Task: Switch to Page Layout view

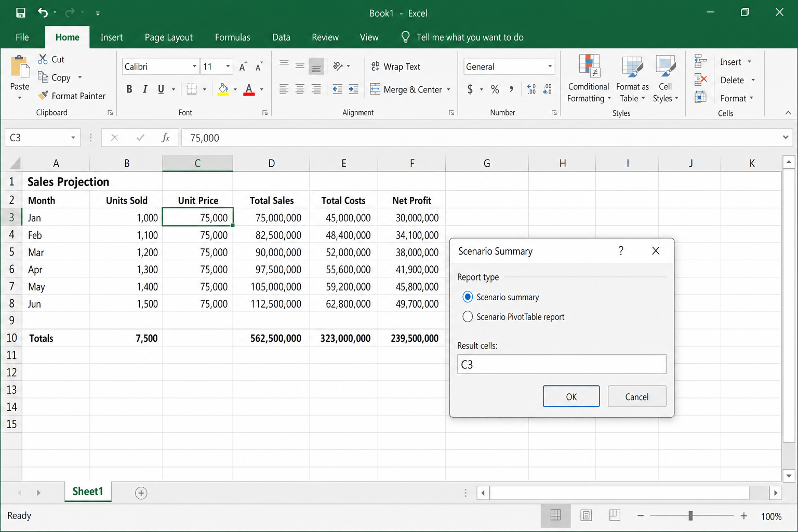Action: [x=586, y=515]
